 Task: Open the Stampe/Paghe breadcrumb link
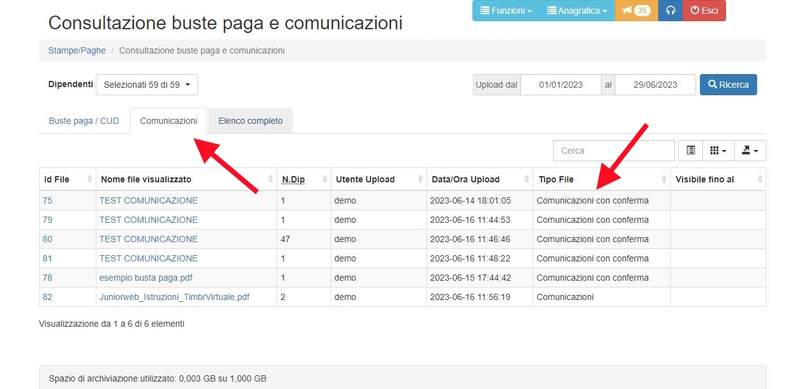pyautogui.click(x=77, y=51)
